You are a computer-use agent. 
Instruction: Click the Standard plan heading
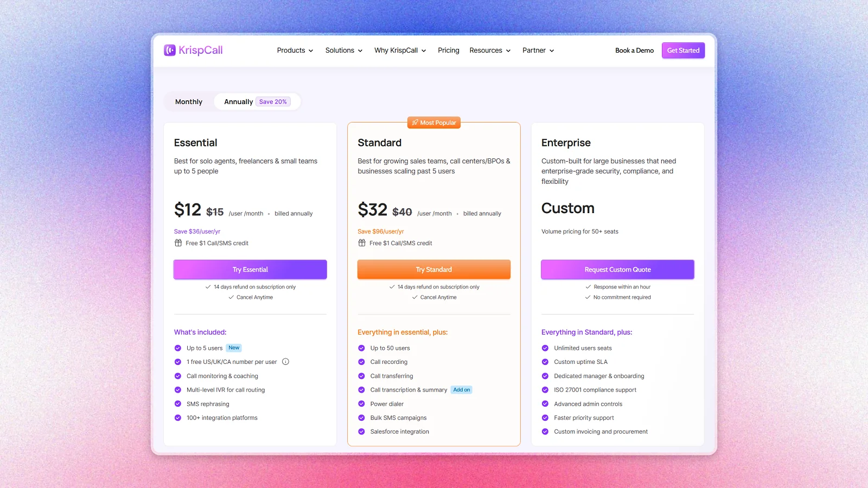click(x=380, y=143)
